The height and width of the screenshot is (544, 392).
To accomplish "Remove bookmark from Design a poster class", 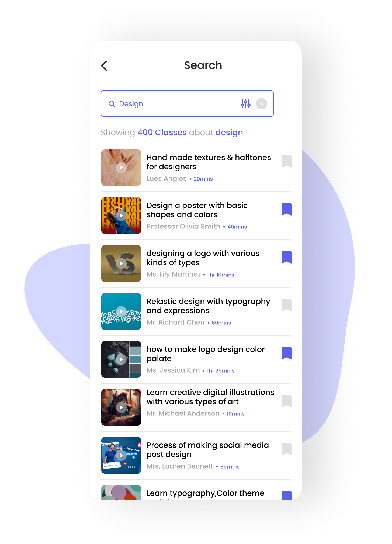I will (286, 209).
